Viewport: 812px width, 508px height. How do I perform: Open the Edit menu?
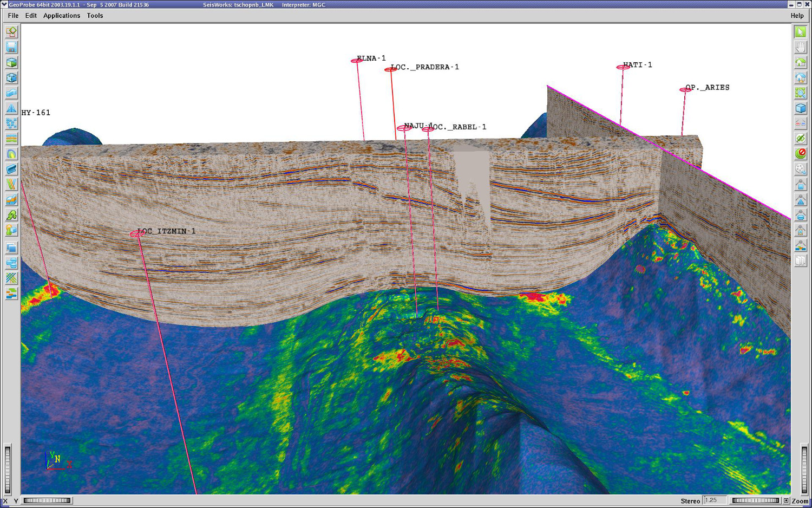pyautogui.click(x=31, y=16)
